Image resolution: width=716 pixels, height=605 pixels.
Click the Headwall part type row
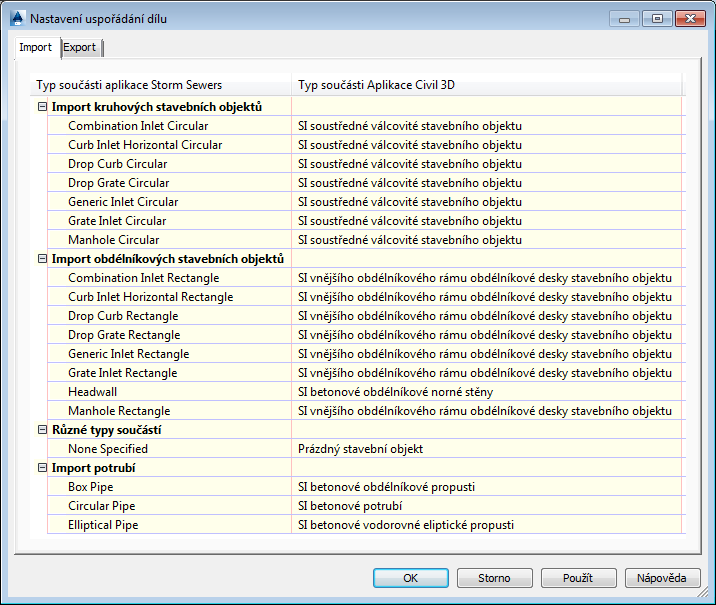click(x=366, y=392)
